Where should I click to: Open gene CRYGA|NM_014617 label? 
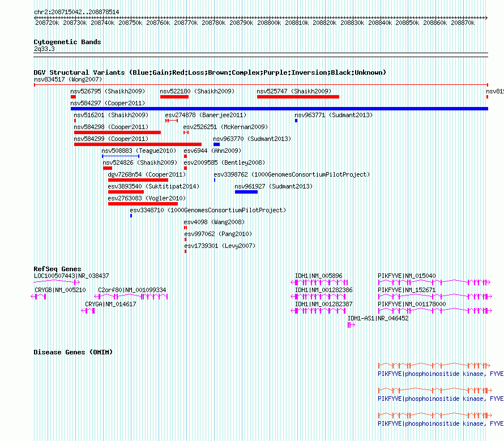(110, 304)
